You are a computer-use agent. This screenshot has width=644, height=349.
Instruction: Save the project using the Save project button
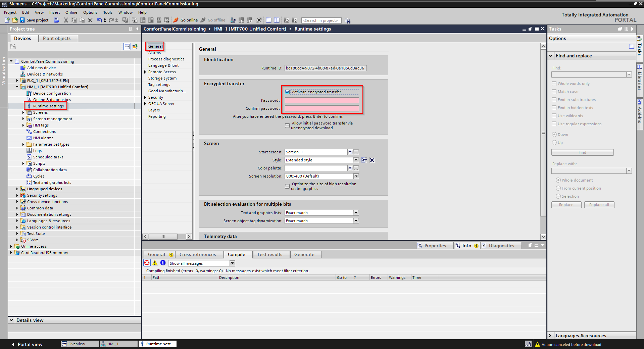pos(34,20)
